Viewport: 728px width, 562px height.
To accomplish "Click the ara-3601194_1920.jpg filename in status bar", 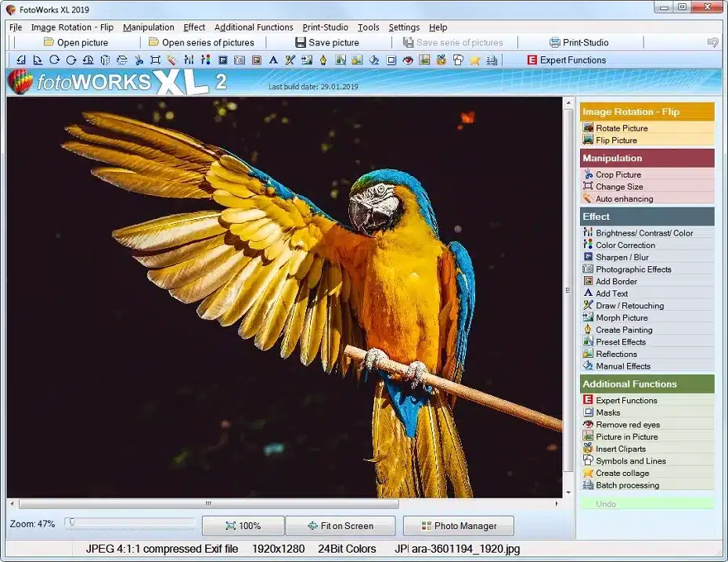I will (466, 549).
